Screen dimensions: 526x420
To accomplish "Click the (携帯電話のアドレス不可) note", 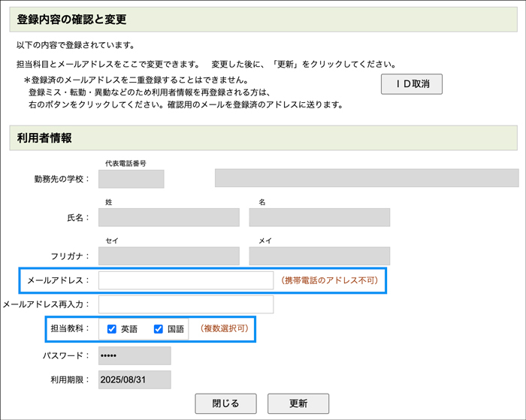I will coord(330,280).
